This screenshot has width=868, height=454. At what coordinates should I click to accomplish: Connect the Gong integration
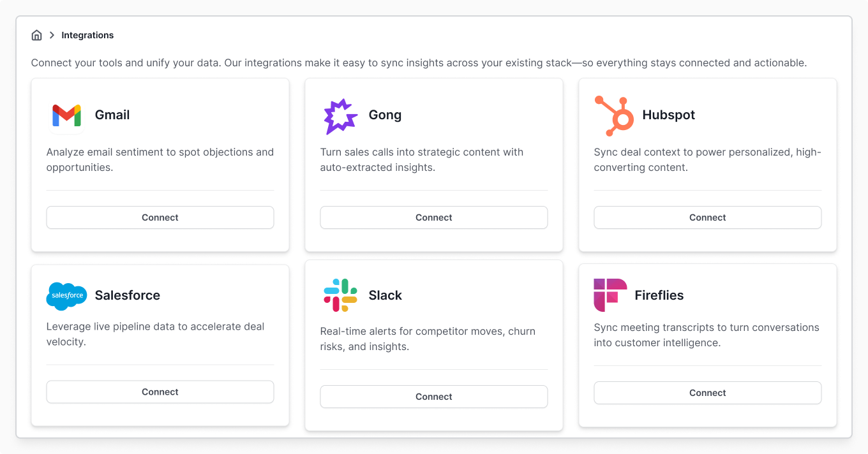(434, 217)
